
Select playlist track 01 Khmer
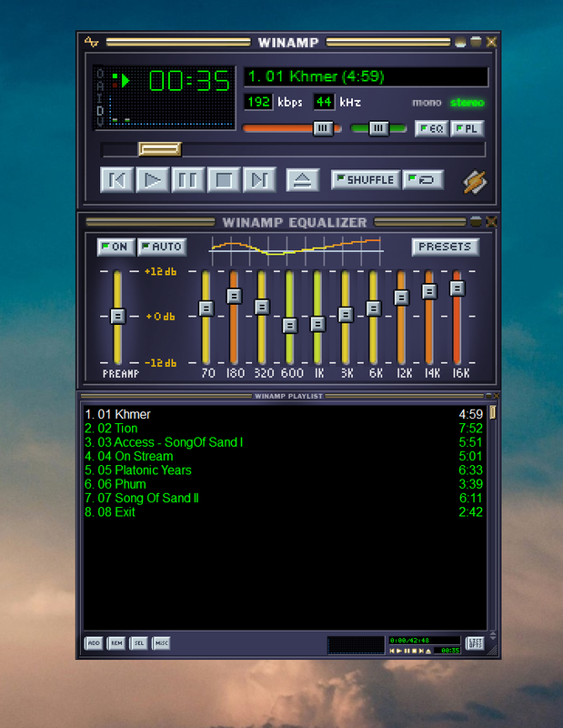click(x=284, y=414)
